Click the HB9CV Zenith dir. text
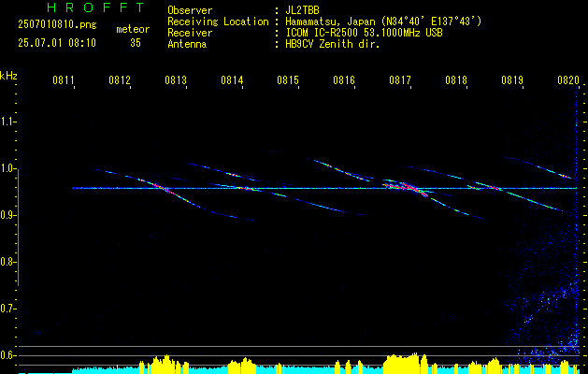Viewport: 588px width, 374px height. pos(333,44)
